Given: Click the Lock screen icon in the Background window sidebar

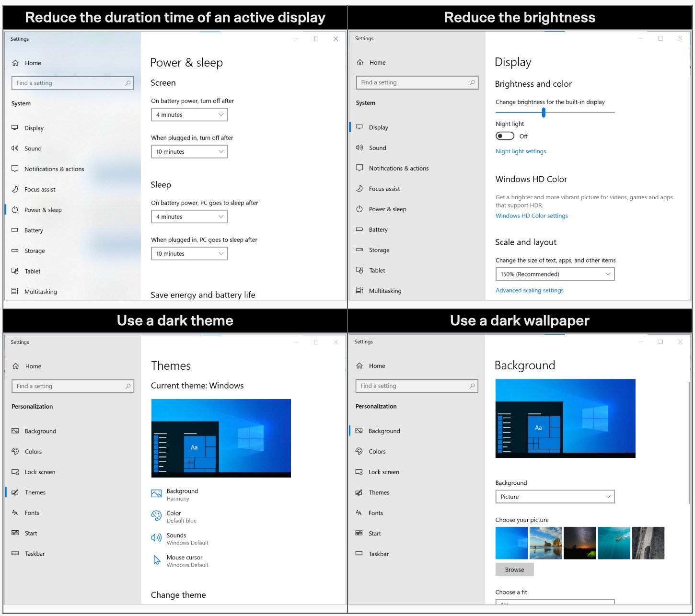Looking at the screenshot, I should point(359,472).
